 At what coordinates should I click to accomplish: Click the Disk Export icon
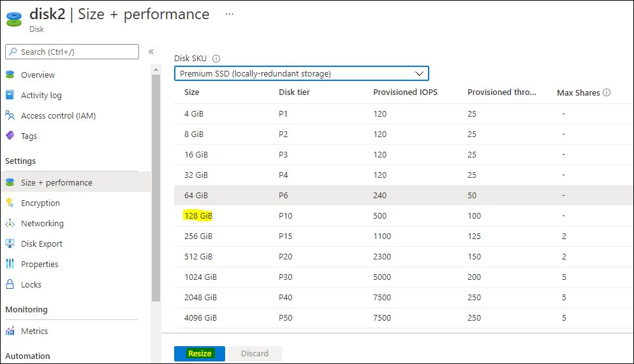pos(10,244)
